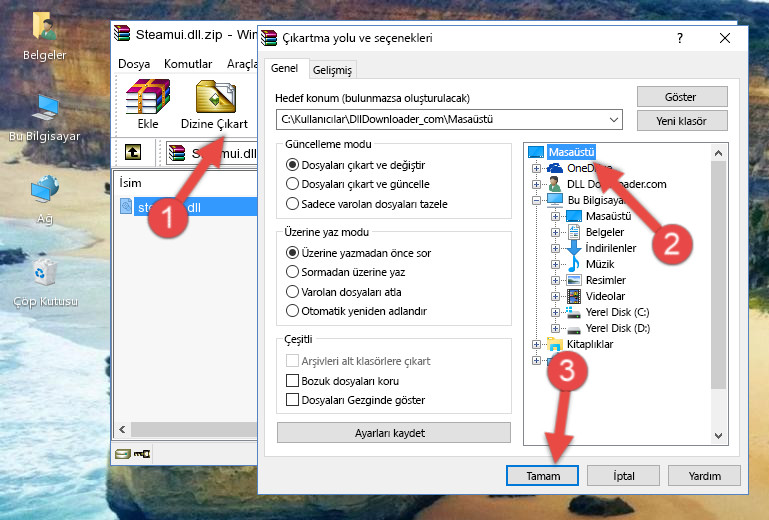Select the Bu Bilgisayar desktop icon
This screenshot has height=520, width=769.
44,117
